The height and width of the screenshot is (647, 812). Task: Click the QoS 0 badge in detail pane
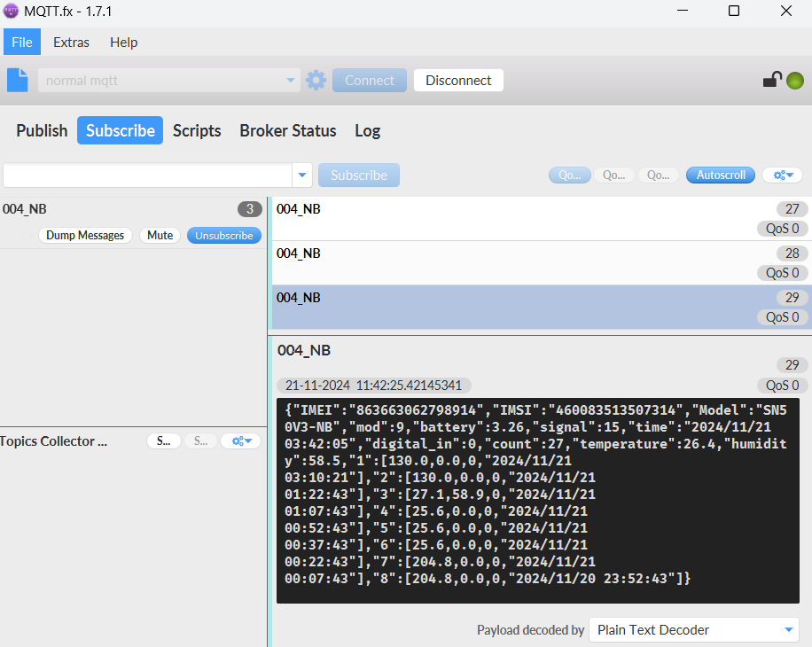(x=783, y=385)
